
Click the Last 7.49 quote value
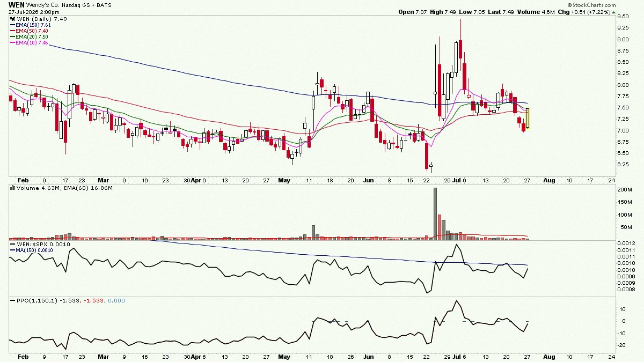pyautogui.click(x=500, y=12)
